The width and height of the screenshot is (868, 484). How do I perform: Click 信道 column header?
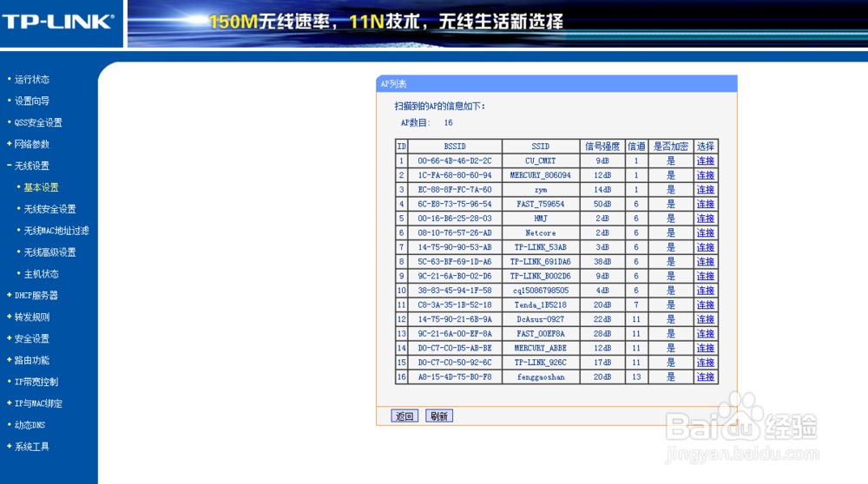(636, 146)
